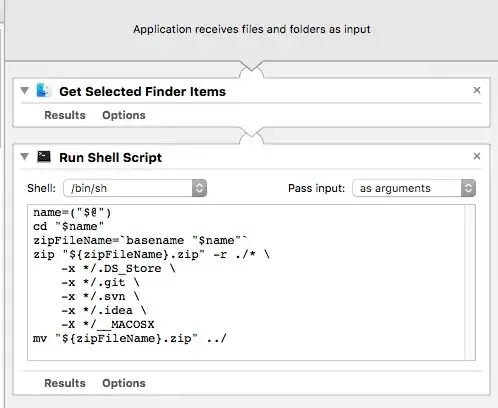Show Options under Get Selected Finder Items
Image resolution: width=498 pixels, height=408 pixels.
tap(124, 115)
